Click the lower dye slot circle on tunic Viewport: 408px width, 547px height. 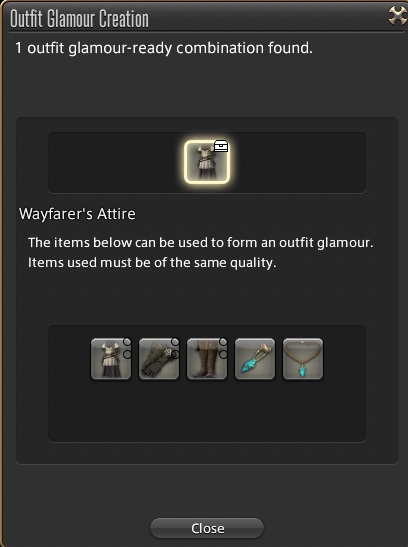127,354
